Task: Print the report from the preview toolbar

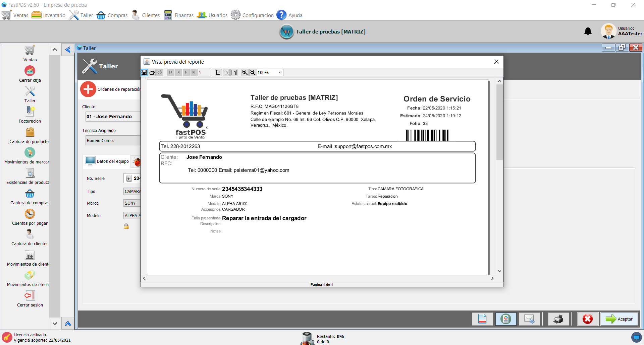Action: (152, 72)
